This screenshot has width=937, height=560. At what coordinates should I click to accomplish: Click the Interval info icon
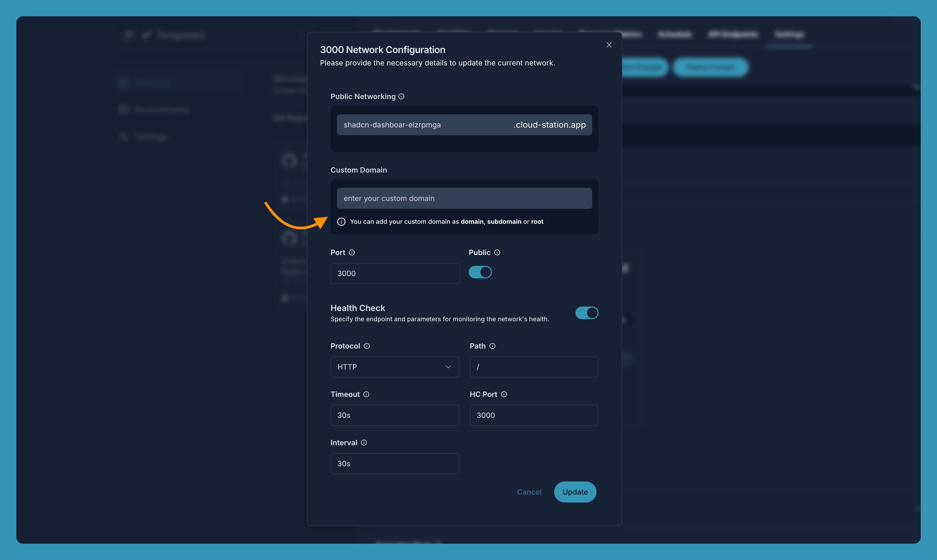[x=364, y=443]
